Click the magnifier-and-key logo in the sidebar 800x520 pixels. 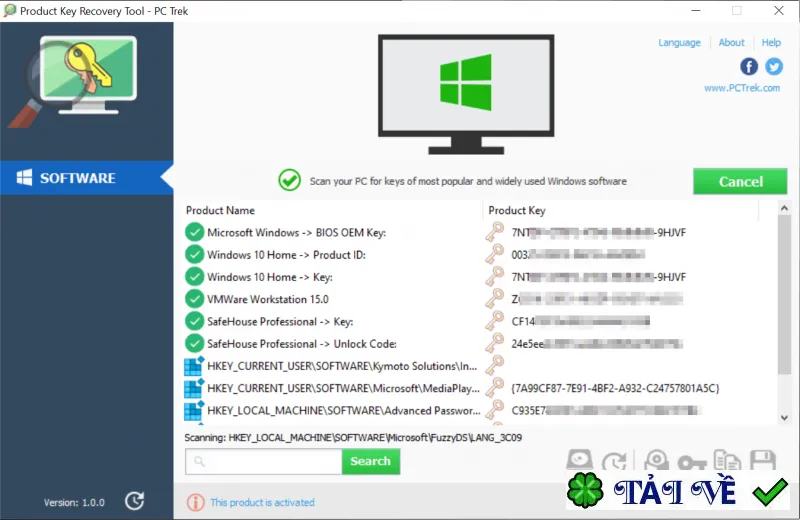73,81
